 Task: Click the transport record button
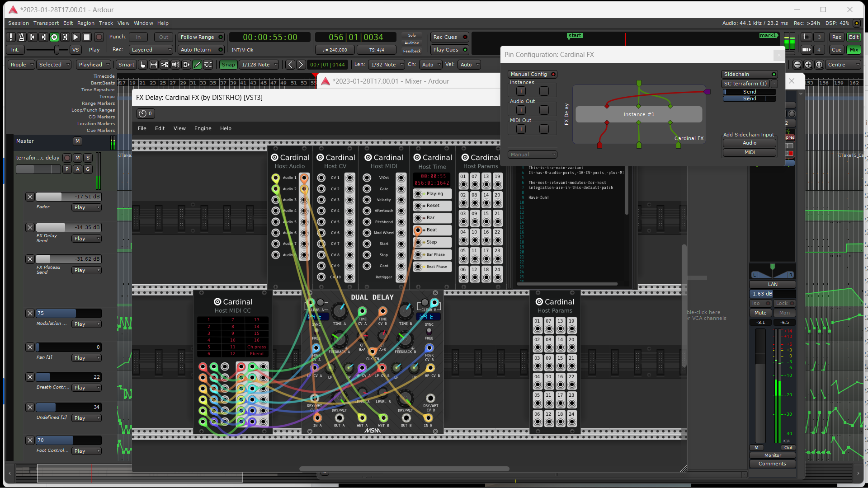point(99,37)
